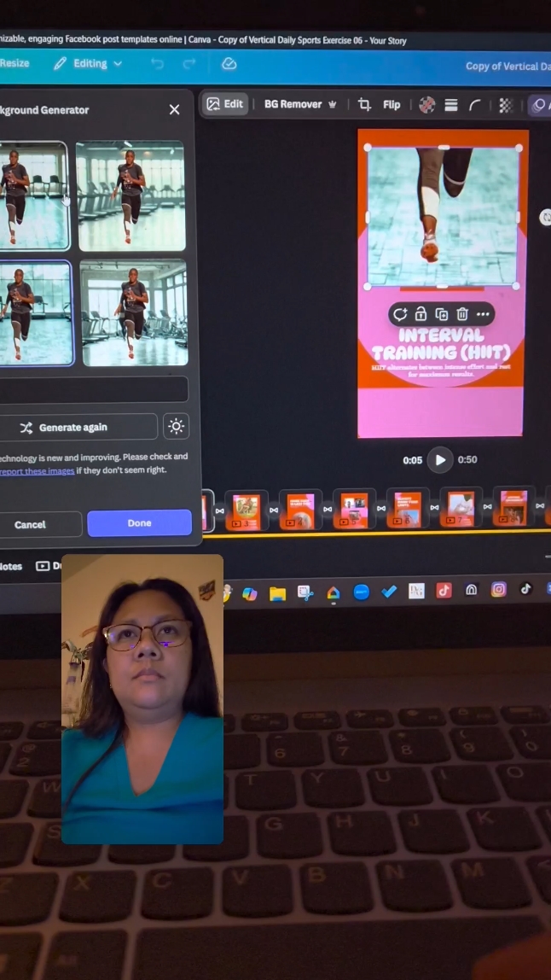The image size is (551, 980).
Task: Open the Editing mode dropdown
Action: click(x=88, y=64)
